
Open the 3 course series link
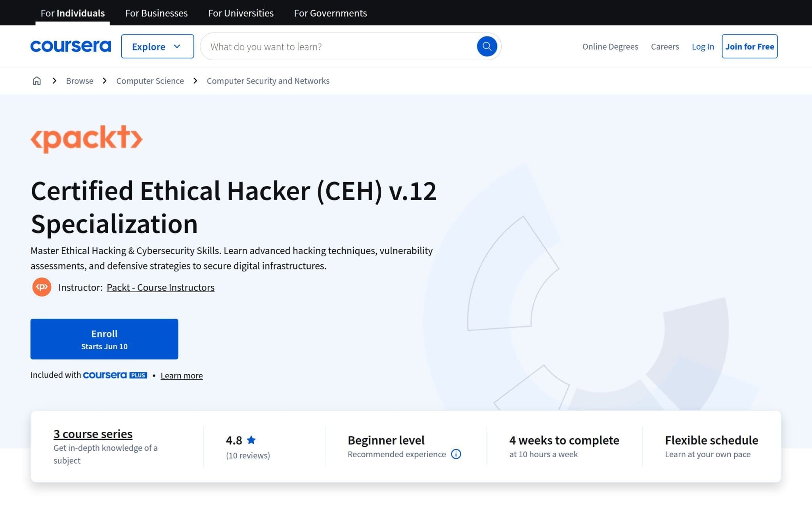pyautogui.click(x=93, y=434)
